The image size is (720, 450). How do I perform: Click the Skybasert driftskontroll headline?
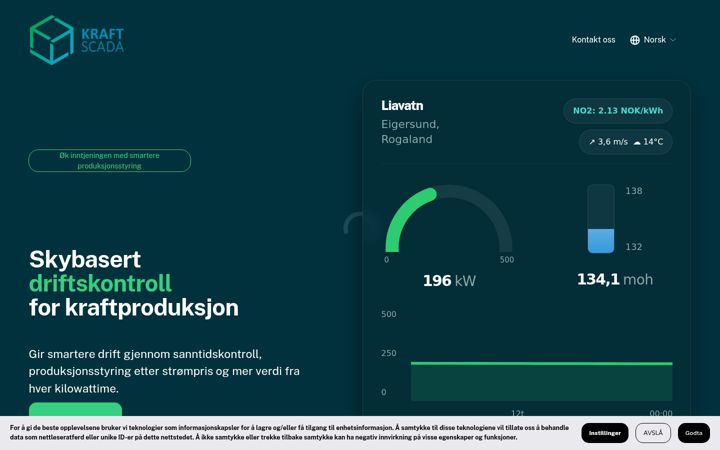[x=134, y=284]
